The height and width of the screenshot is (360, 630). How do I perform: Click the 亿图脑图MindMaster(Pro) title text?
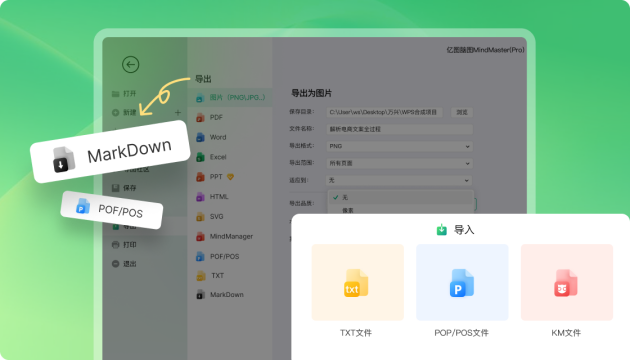point(485,50)
